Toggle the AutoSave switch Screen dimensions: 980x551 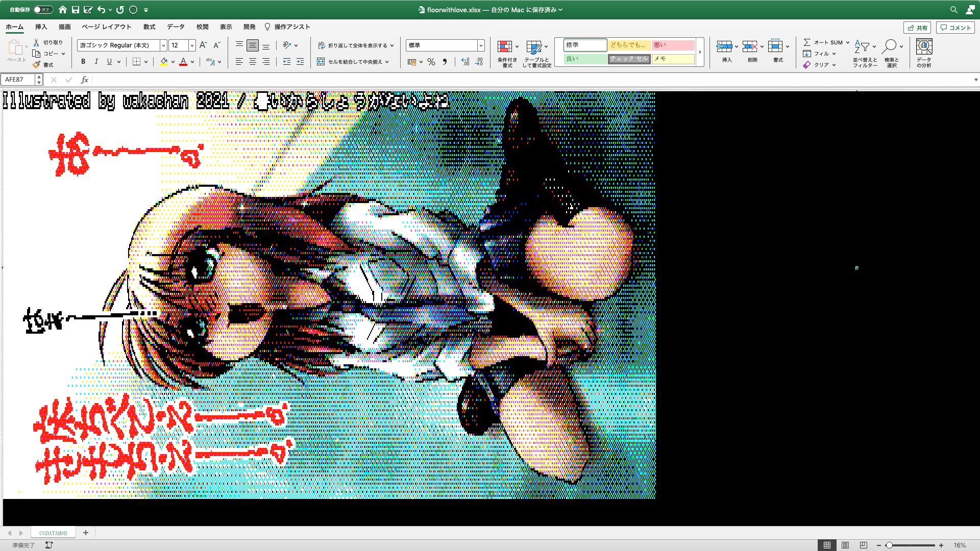coord(43,10)
